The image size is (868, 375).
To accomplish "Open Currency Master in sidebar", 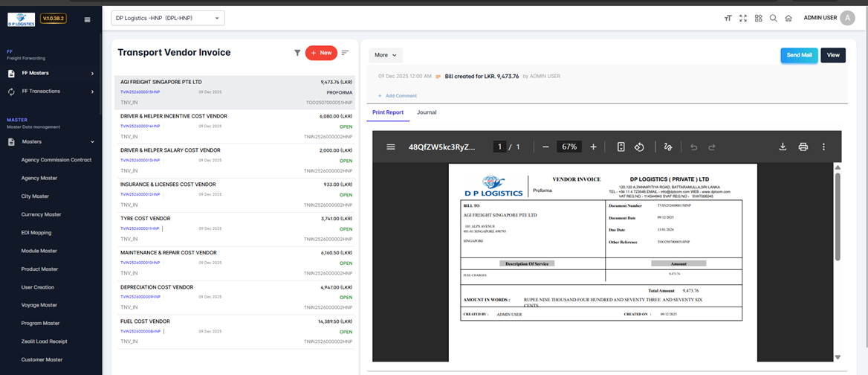I will coord(41,214).
